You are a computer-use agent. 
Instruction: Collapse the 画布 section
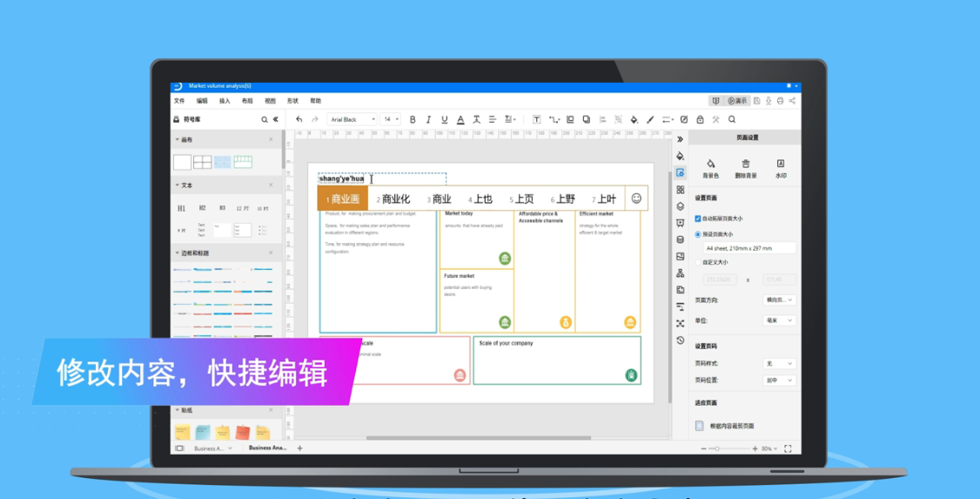177,139
